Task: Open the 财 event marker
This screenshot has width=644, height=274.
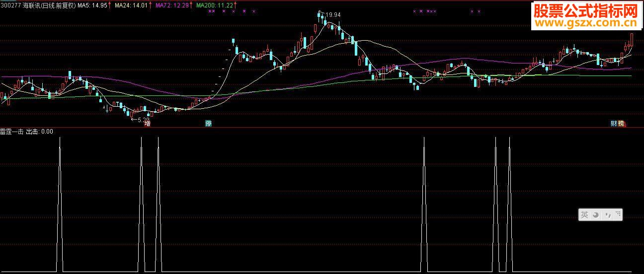Action: click(614, 124)
